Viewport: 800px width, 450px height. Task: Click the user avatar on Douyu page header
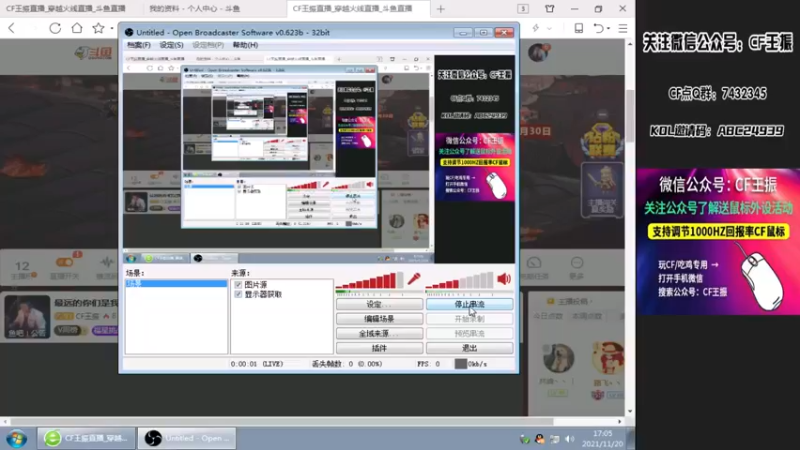539,53
